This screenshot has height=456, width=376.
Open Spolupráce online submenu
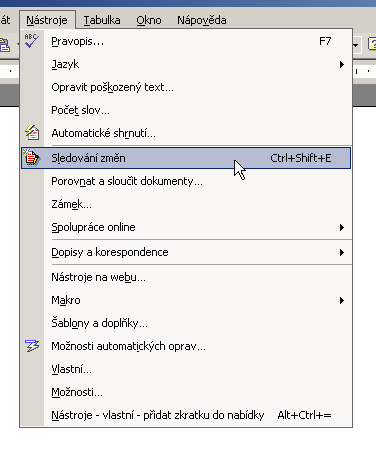(186, 227)
